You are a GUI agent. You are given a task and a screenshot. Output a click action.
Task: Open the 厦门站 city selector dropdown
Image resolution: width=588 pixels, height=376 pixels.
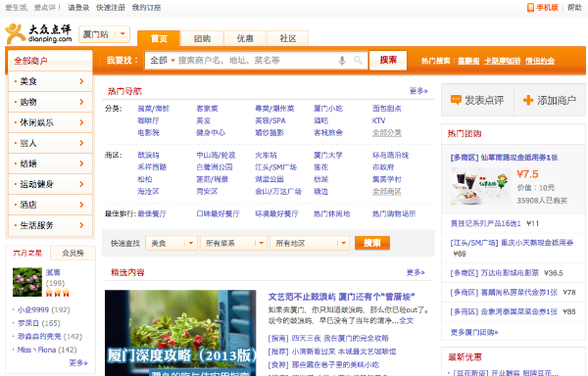tap(104, 34)
